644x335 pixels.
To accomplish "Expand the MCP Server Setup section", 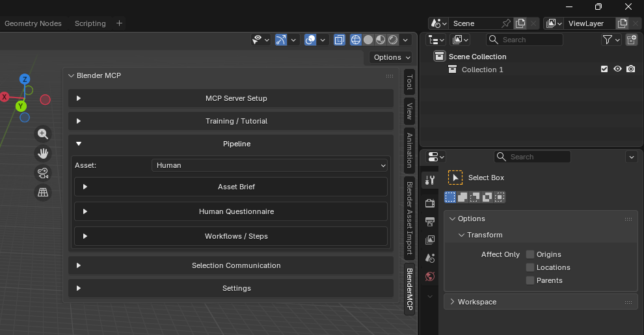I will [231, 98].
